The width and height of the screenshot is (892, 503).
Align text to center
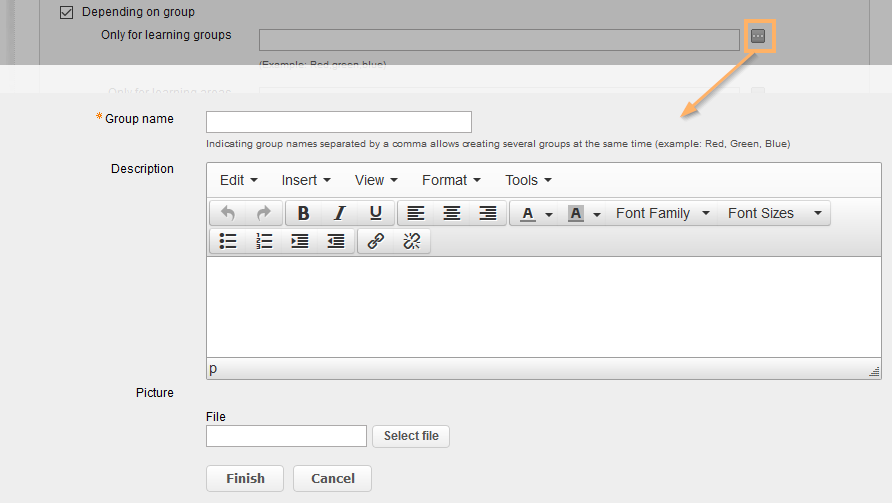point(452,213)
